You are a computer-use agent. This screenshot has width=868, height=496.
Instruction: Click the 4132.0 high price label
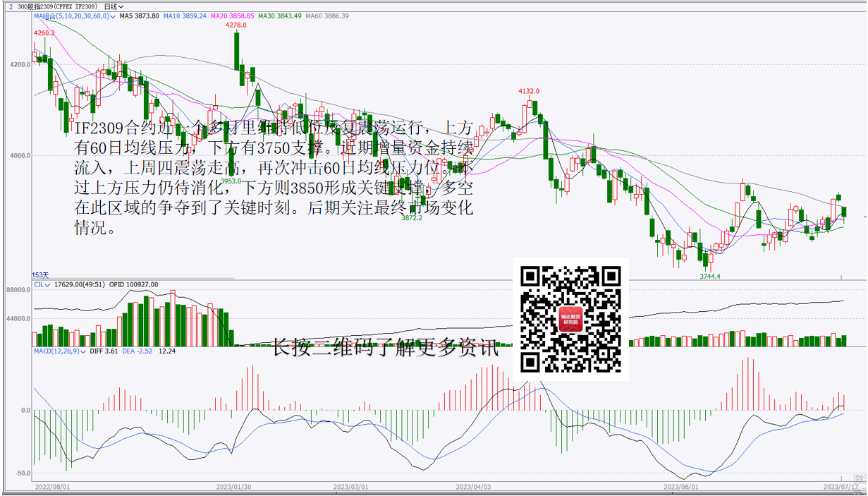coord(529,91)
